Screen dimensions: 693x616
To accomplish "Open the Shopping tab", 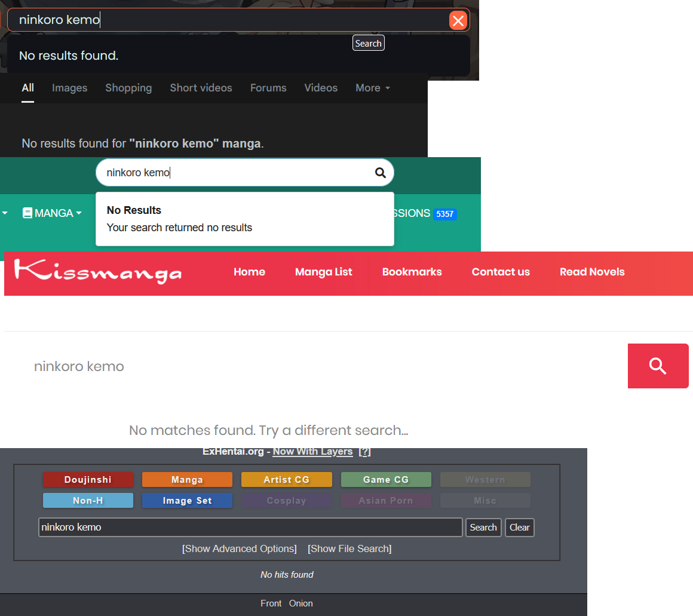I will coord(128,87).
